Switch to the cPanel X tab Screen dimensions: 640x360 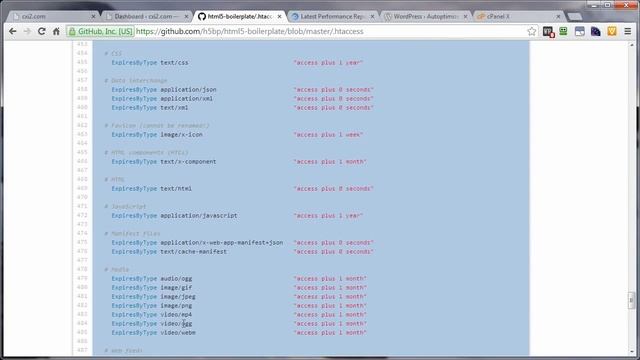518,17
